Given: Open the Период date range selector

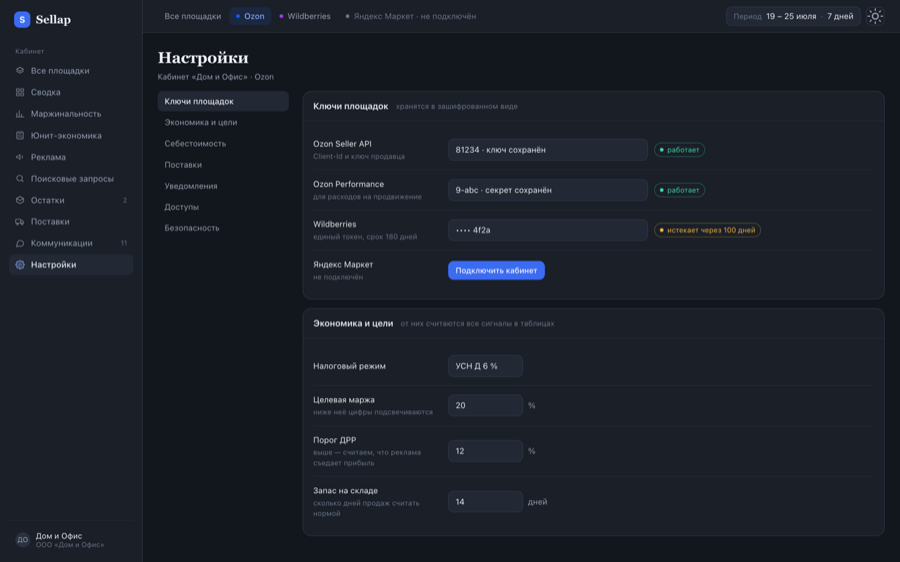Looking at the screenshot, I should pos(793,16).
